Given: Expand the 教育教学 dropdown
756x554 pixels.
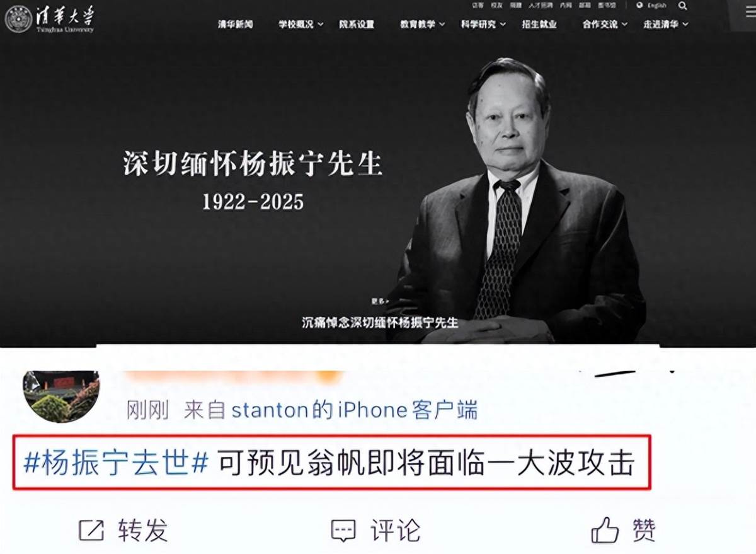Looking at the screenshot, I should pos(422,25).
